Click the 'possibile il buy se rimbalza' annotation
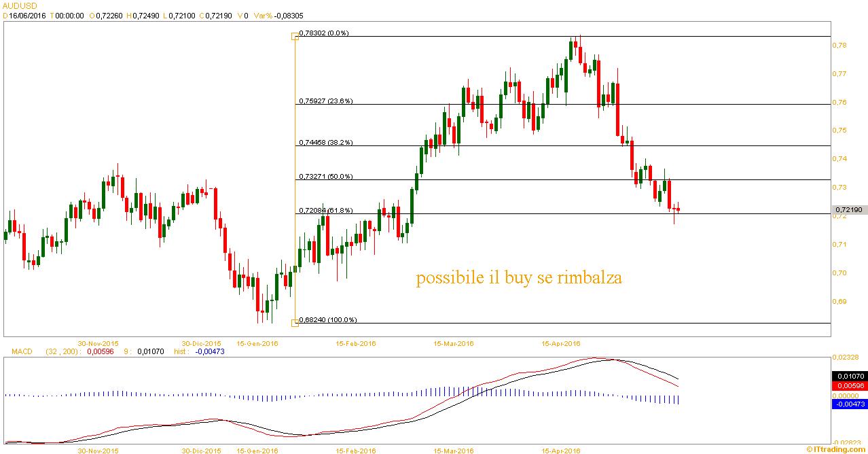This screenshot has height=454, width=868. click(x=518, y=278)
